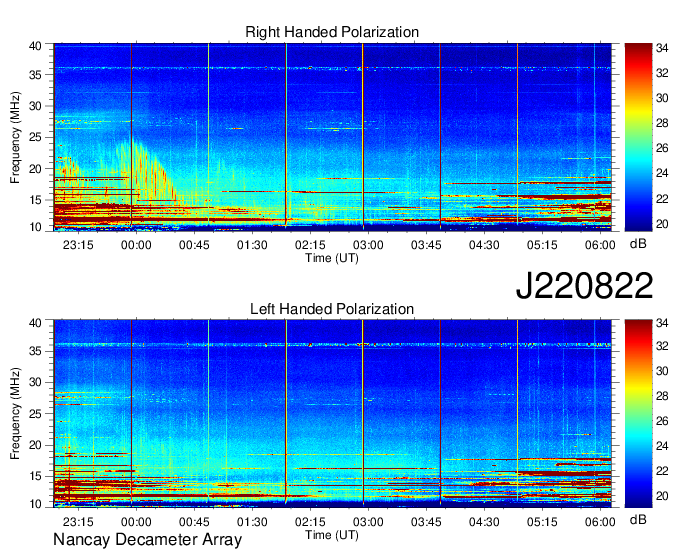Click the 34 value on right-handed colorbar
680x552 pixels.
click(662, 48)
